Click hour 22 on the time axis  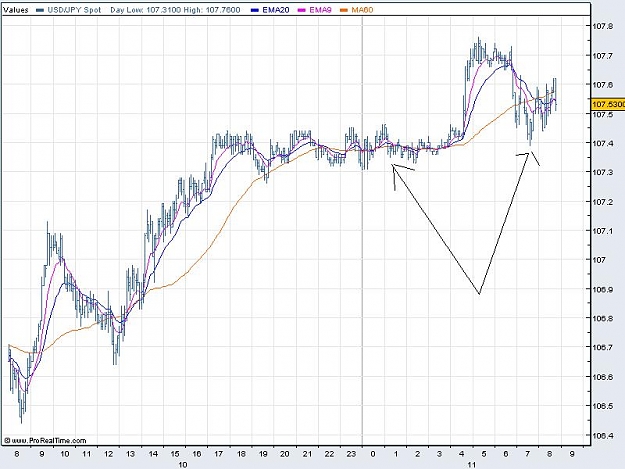tap(329, 454)
